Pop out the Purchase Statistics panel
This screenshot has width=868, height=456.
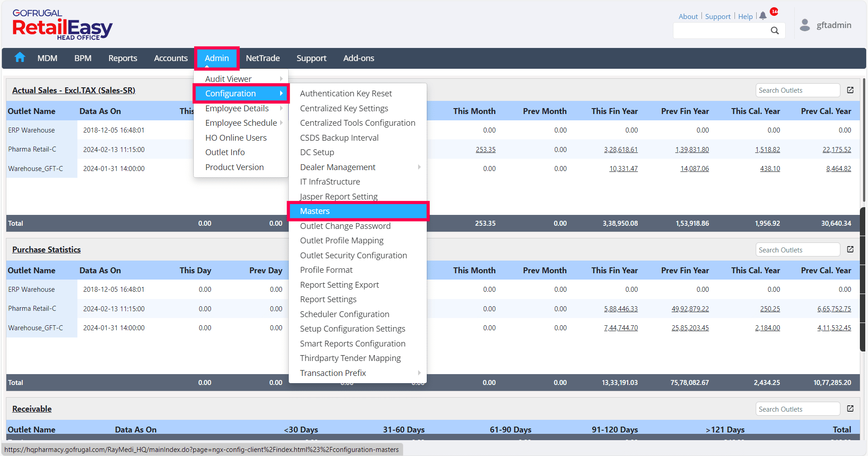(850, 249)
